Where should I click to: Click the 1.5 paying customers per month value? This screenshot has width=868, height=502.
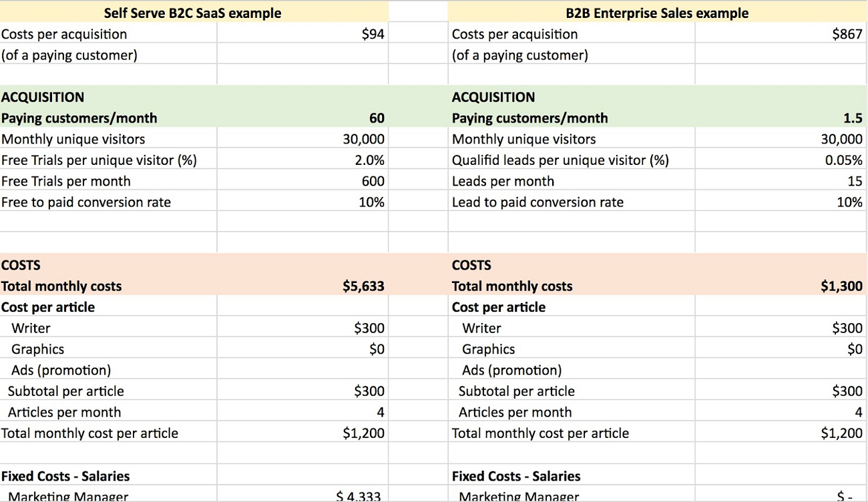[849, 117]
